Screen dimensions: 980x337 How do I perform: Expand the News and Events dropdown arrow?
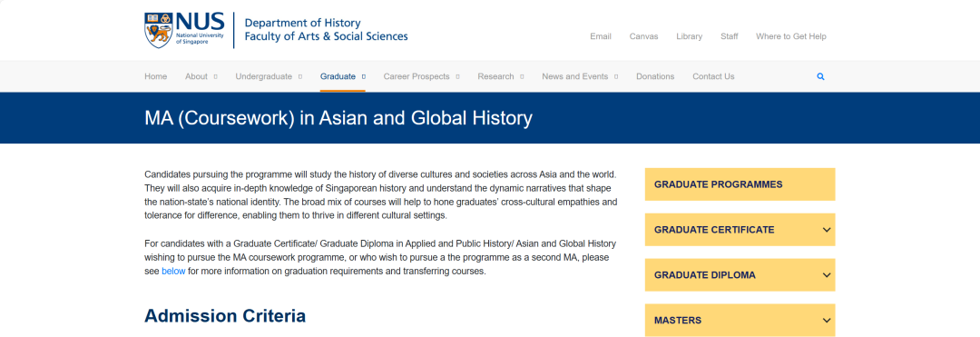pos(616,77)
